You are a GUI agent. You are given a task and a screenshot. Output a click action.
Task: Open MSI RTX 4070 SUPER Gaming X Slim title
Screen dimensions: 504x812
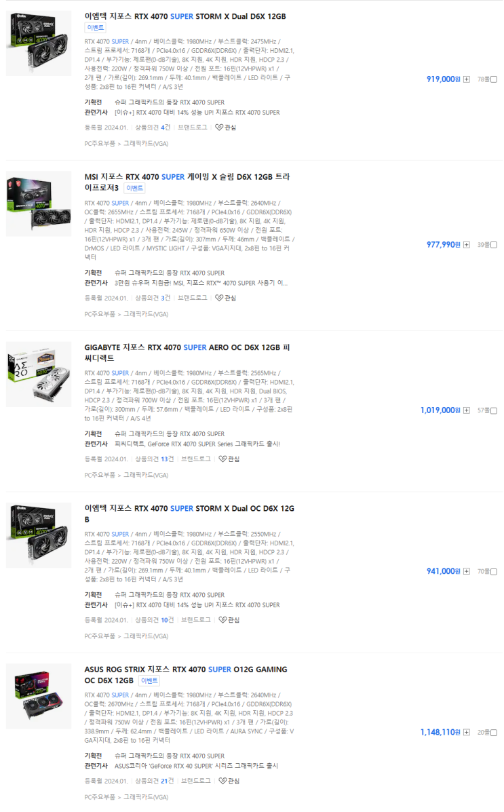pyautogui.click(x=187, y=182)
